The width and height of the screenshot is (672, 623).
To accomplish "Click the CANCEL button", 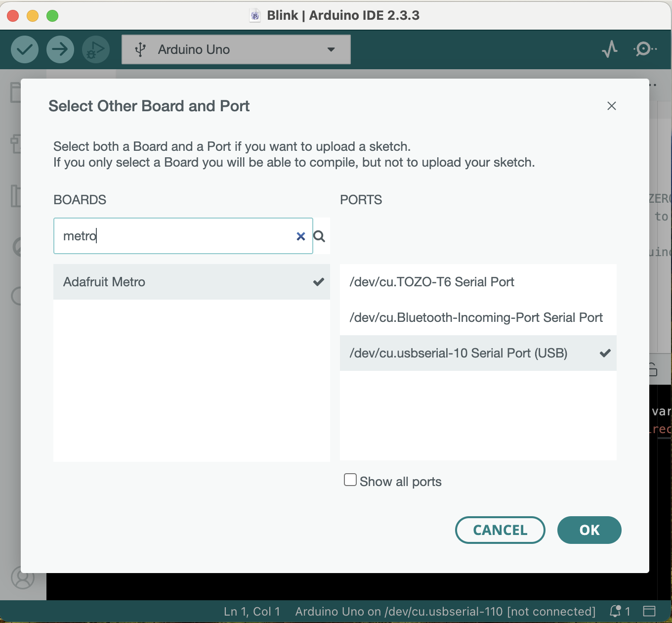I will point(500,530).
